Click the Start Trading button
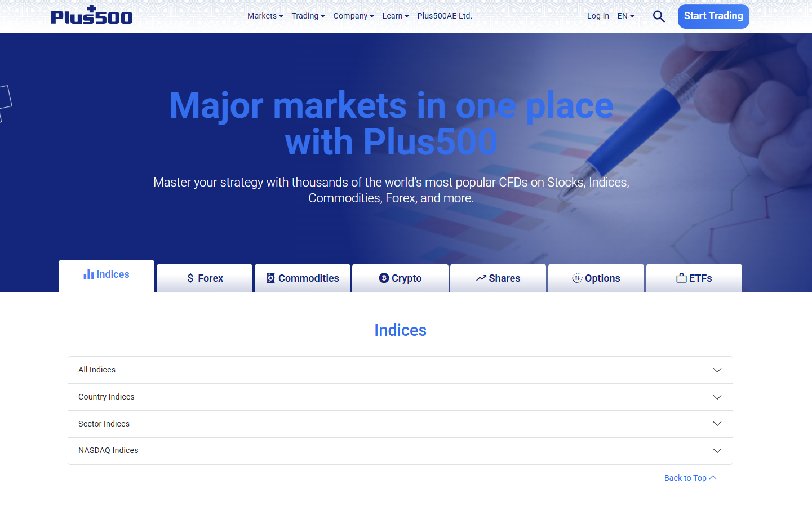 point(713,16)
